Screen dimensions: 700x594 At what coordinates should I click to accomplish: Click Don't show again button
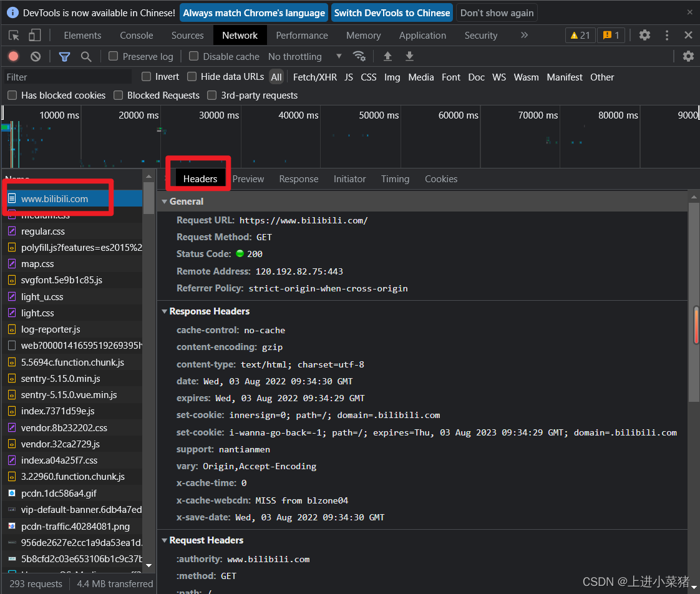tap(497, 13)
